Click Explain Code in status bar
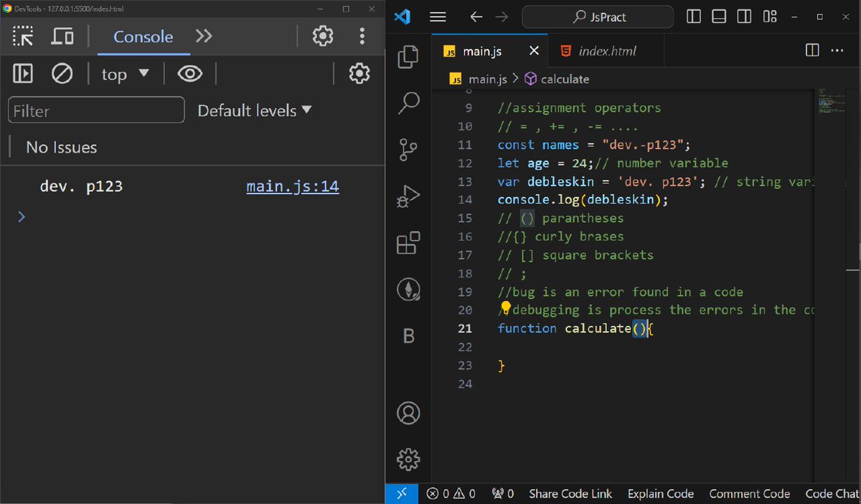 click(x=661, y=493)
